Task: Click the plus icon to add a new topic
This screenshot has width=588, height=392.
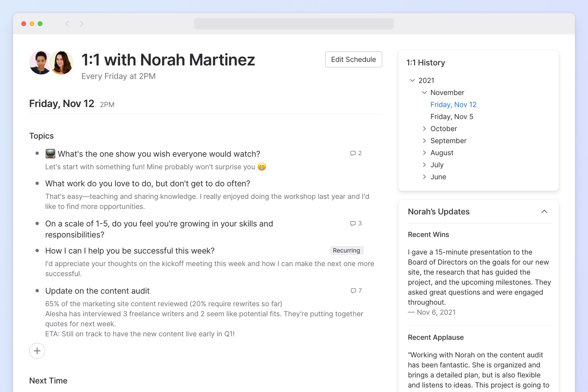Action: (x=37, y=351)
